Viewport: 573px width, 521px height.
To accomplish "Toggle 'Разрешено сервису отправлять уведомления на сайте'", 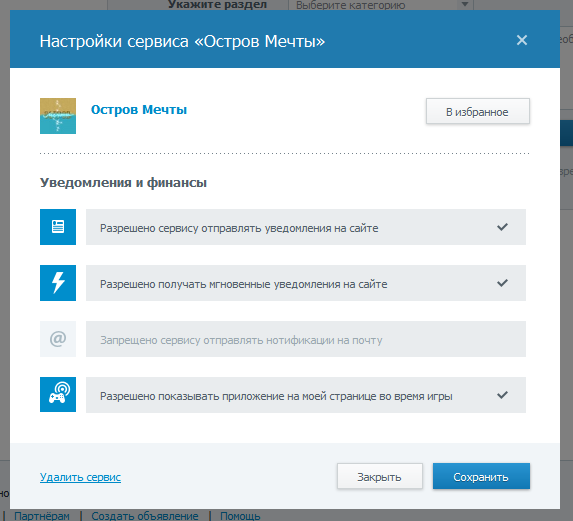I will point(306,227).
